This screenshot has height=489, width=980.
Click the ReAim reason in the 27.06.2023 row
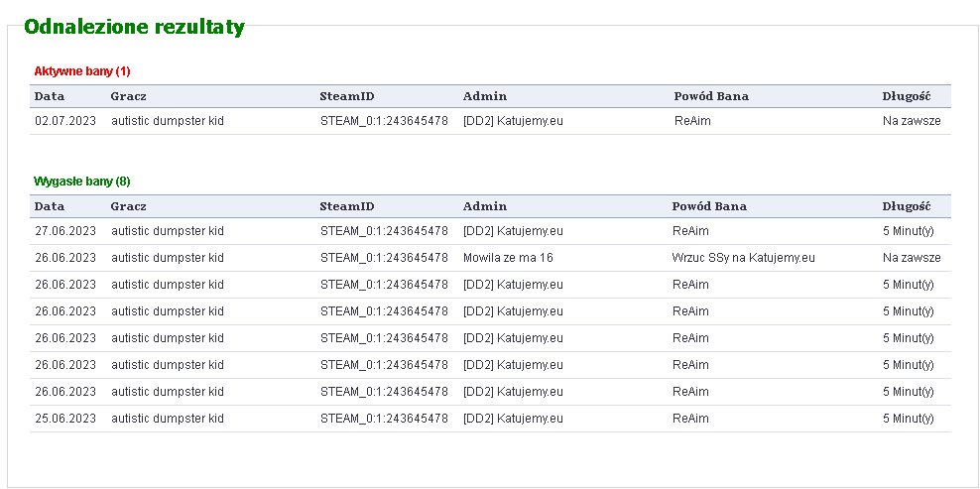pyautogui.click(x=690, y=231)
